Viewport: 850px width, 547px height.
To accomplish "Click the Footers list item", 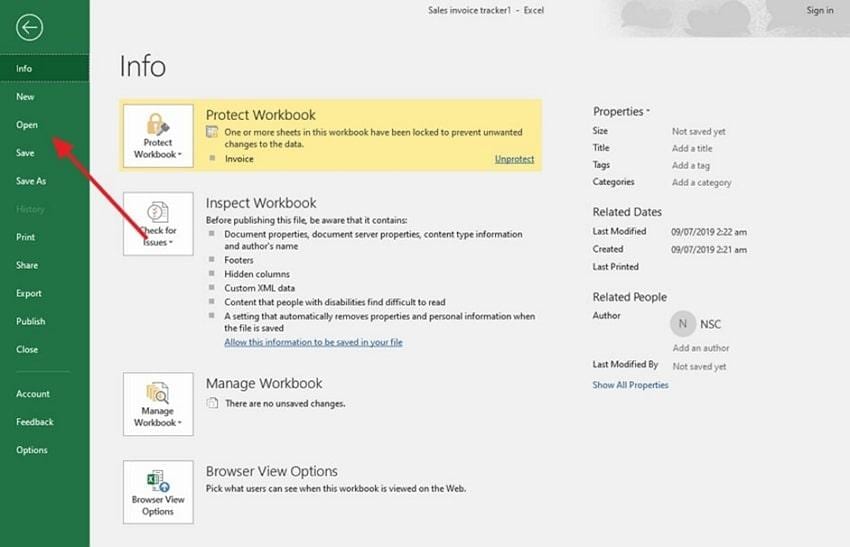I will coord(239,260).
